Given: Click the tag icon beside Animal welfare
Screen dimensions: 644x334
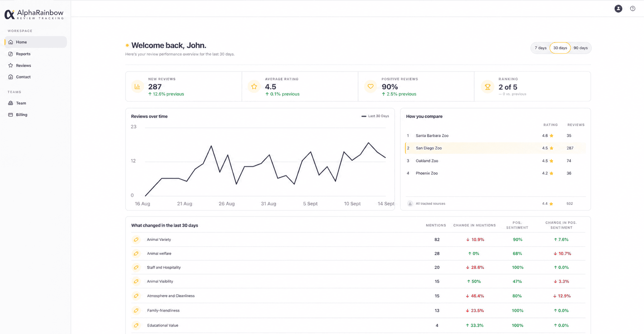Looking at the screenshot, I should [136, 254].
